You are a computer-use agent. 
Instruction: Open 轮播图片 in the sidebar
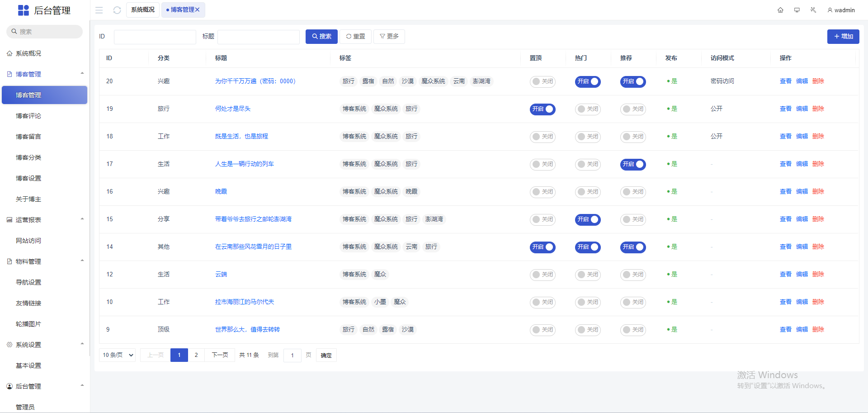[x=28, y=324]
